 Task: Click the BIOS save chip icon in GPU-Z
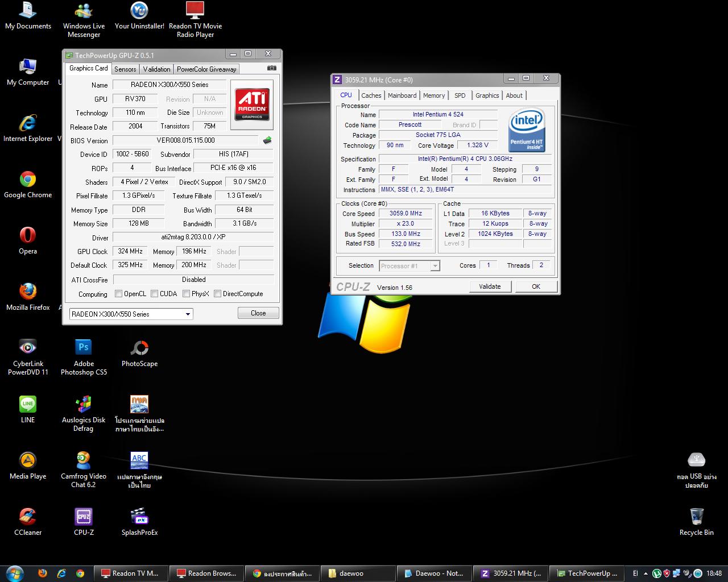tap(267, 140)
